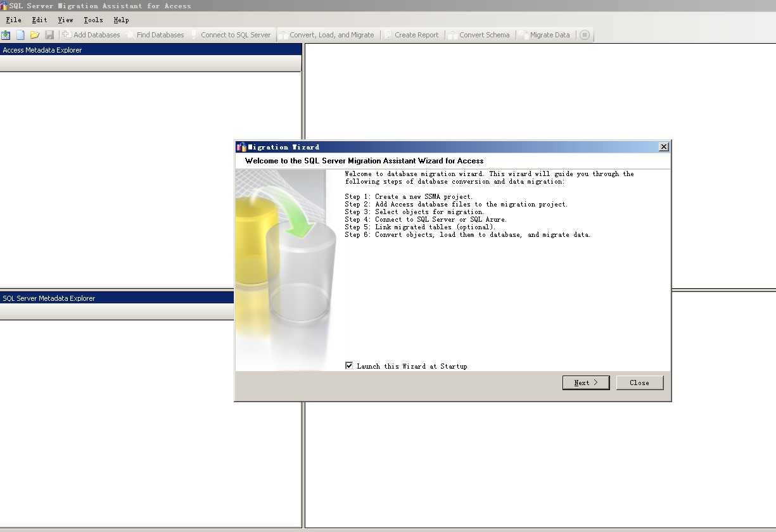Viewport: 776px width, 532px height.
Task: Click the Next button in the wizard
Action: pyautogui.click(x=586, y=383)
